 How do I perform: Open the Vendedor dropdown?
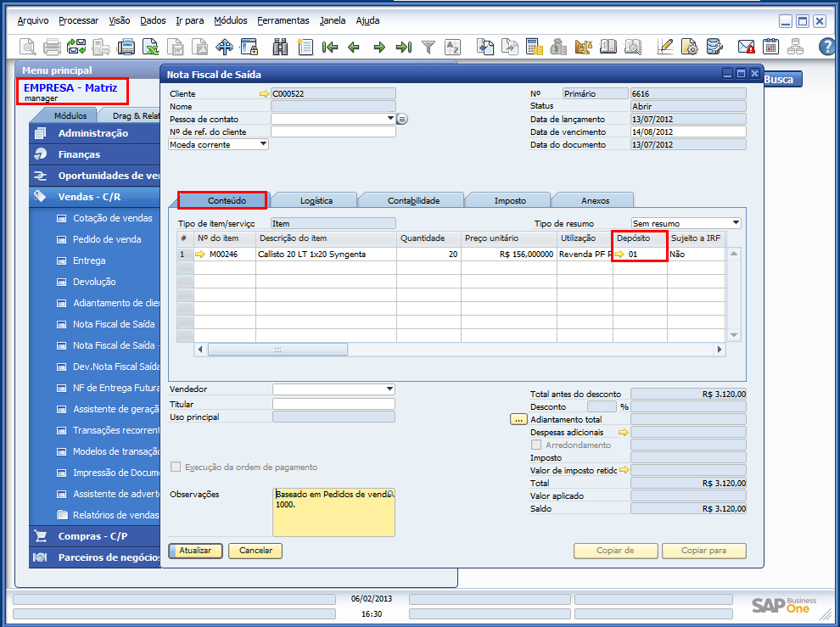[x=389, y=389]
